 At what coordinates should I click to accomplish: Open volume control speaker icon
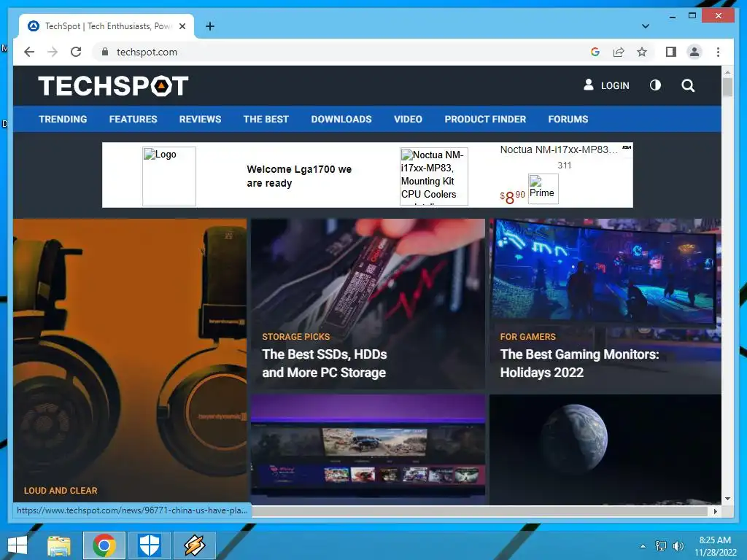678,546
